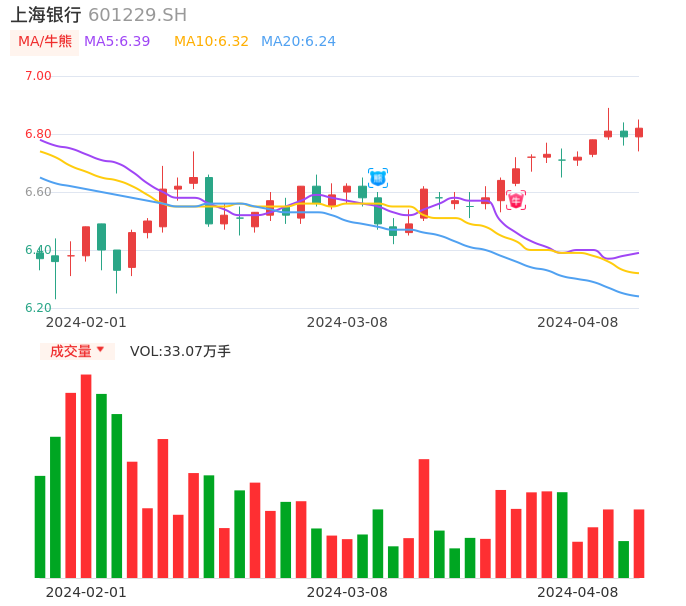Click the 6.20 price axis label

pos(38,308)
